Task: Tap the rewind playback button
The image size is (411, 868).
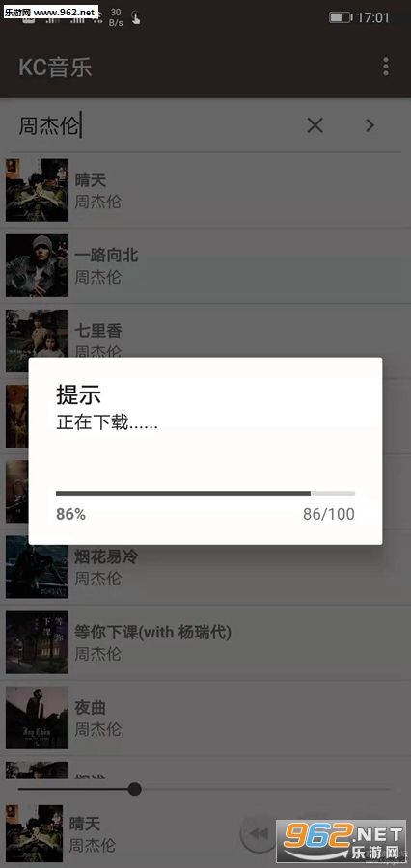Action: pos(259,833)
